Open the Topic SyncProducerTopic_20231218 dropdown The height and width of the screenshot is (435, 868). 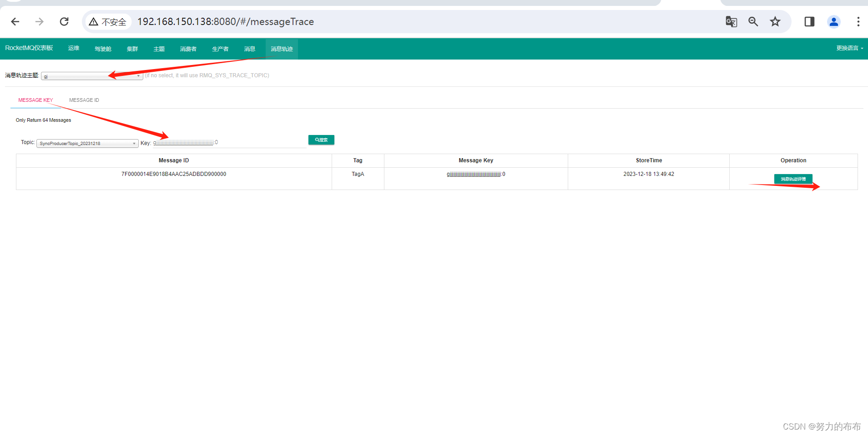click(x=87, y=143)
